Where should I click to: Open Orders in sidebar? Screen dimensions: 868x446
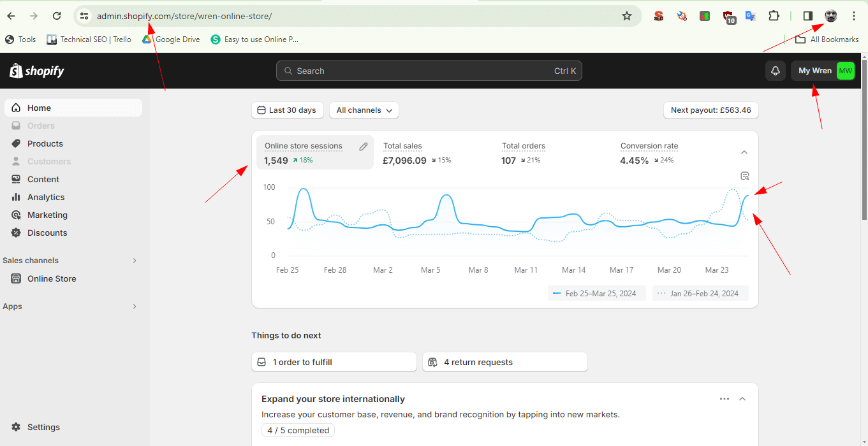pos(73,126)
